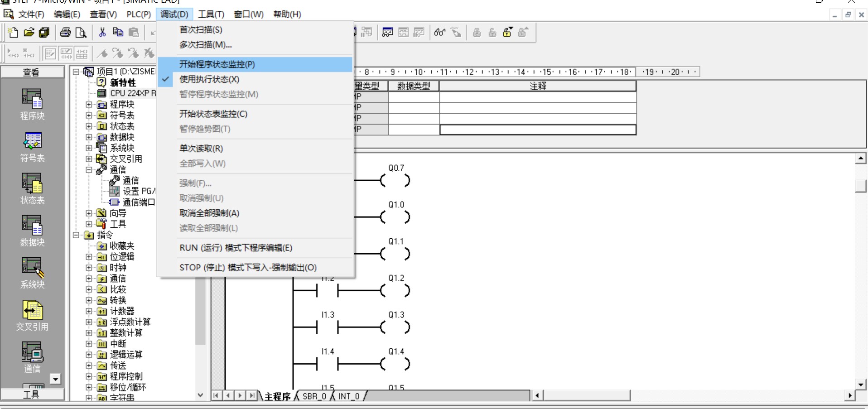The height and width of the screenshot is (409, 868).
Task: Open 符号表 in the navigation bar
Action: [32, 147]
